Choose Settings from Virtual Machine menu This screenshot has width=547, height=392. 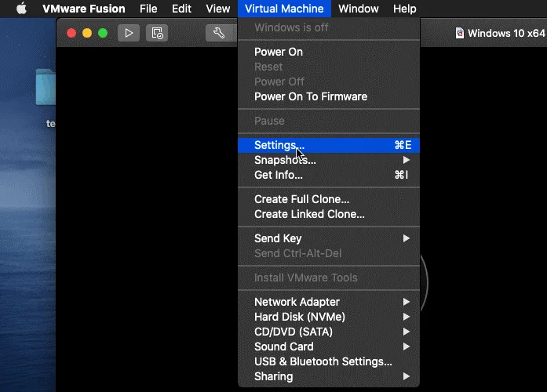pyautogui.click(x=279, y=145)
